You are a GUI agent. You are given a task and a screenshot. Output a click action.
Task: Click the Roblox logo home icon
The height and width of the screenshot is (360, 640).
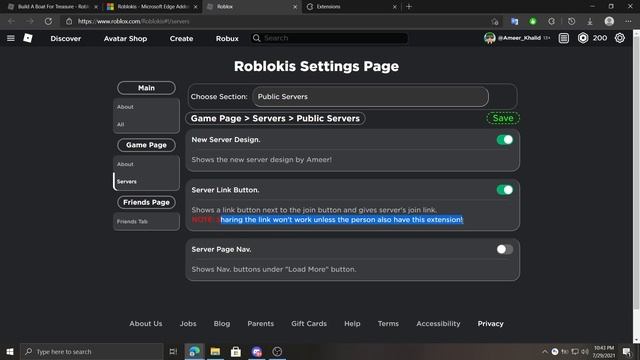[28, 38]
